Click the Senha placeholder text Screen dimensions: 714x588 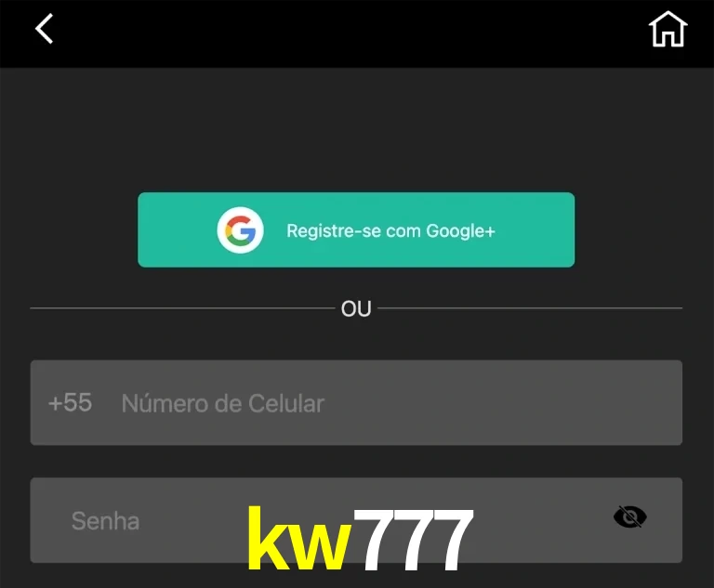pos(105,521)
